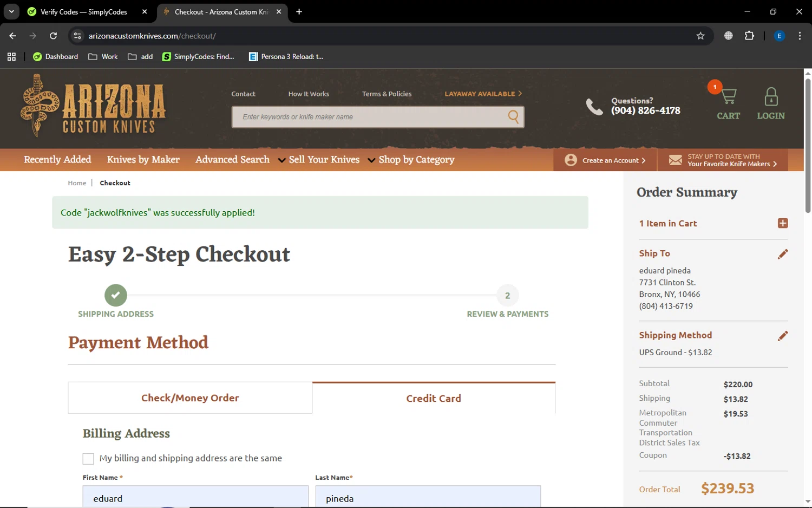
Task: Open Terms & Policies page
Action: tap(387, 94)
